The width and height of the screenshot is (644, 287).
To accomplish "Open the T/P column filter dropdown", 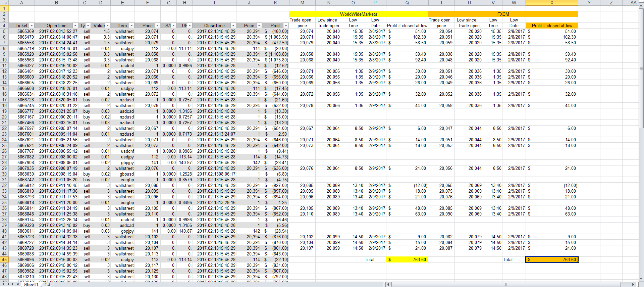I will [190, 26].
